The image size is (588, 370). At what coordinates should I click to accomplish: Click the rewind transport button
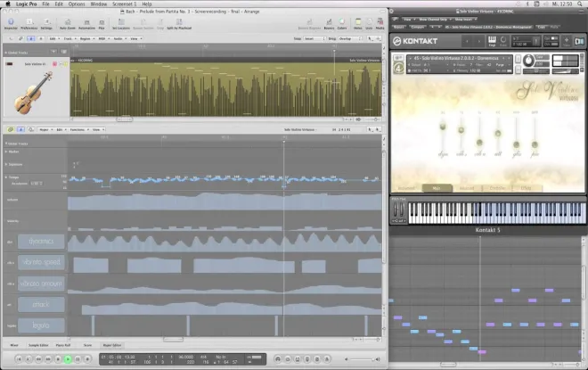click(38, 359)
